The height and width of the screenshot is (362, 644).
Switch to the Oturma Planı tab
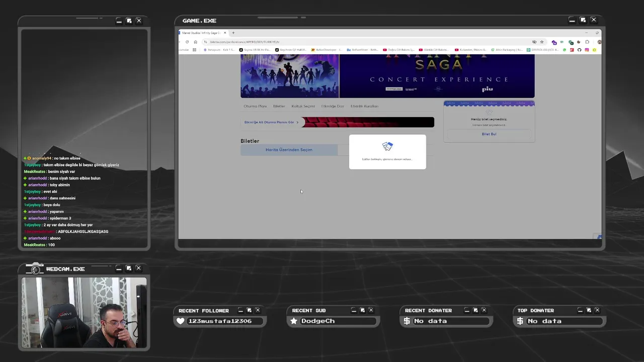[255, 106]
